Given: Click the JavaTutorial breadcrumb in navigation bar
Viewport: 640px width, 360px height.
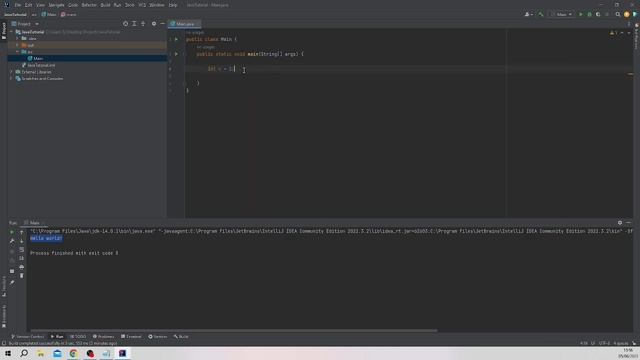Looking at the screenshot, I should [x=15, y=14].
